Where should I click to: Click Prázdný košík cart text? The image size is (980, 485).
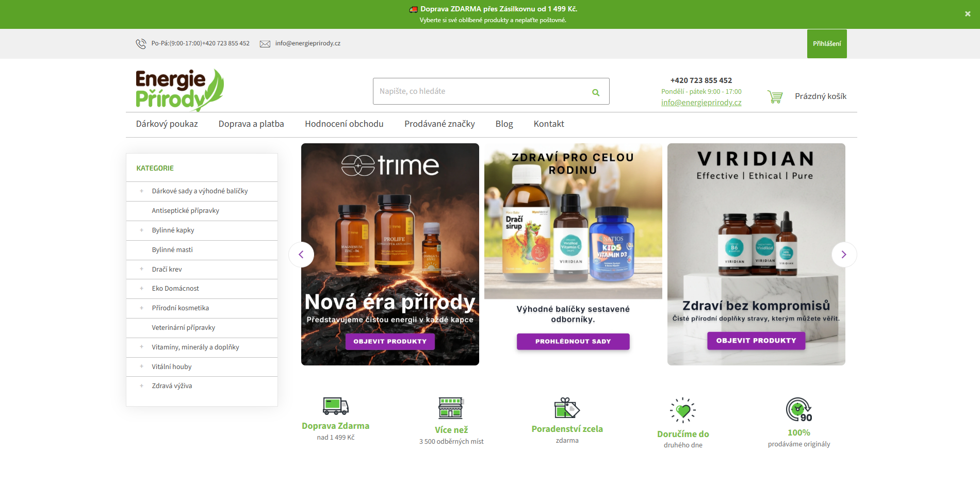(x=821, y=96)
